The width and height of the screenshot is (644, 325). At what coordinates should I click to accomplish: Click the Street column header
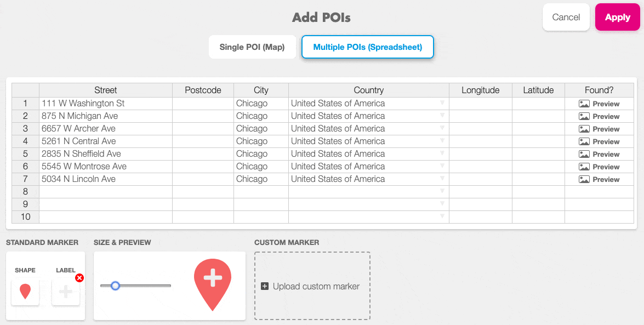pyautogui.click(x=105, y=90)
